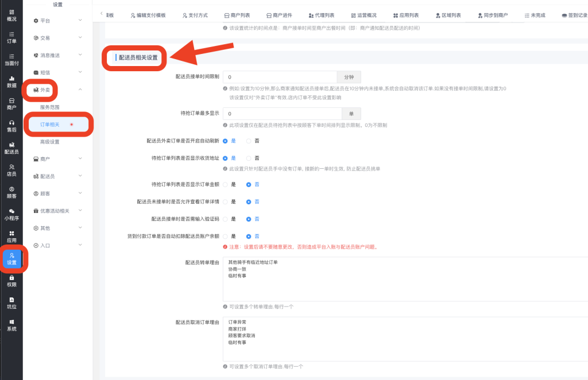The image size is (588, 380).
Task: Click the 订单 orders sidebar icon
Action: click(11, 37)
